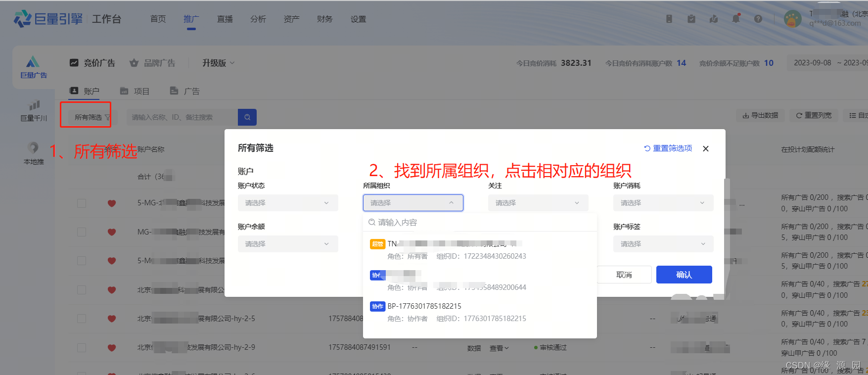Click the user avatar in header
The width and height of the screenshot is (868, 375).
pyautogui.click(x=793, y=19)
